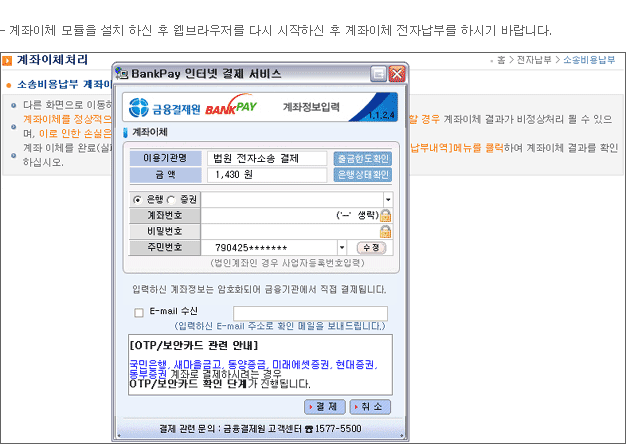Click the 홈 breadcrumb link
Viewport: 626px width, 444px height.
(x=501, y=60)
